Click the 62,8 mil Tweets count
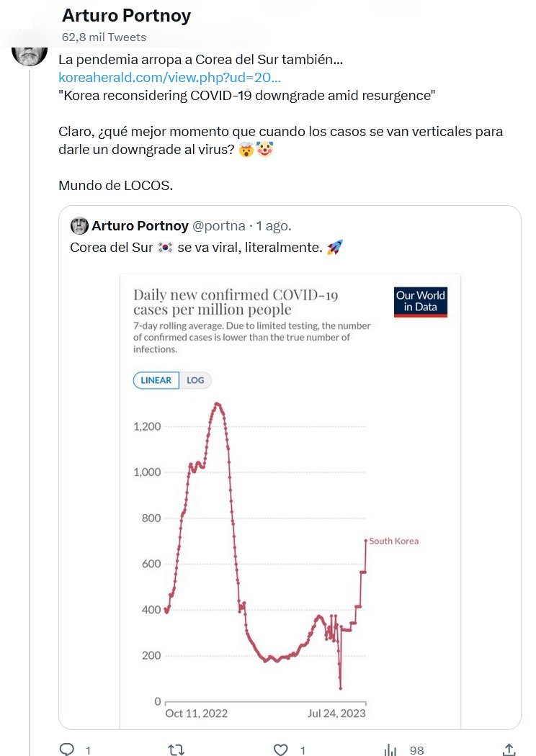The image size is (536, 756). pyautogui.click(x=104, y=37)
